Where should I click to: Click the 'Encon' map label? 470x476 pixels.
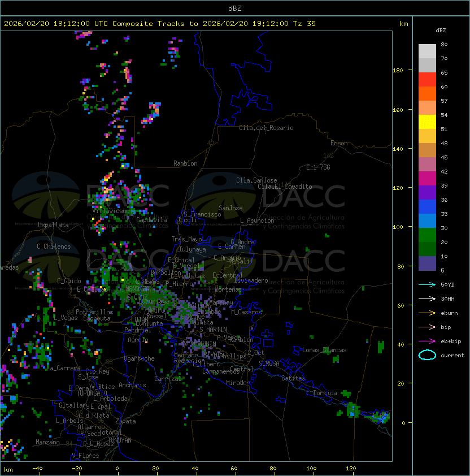339,143
